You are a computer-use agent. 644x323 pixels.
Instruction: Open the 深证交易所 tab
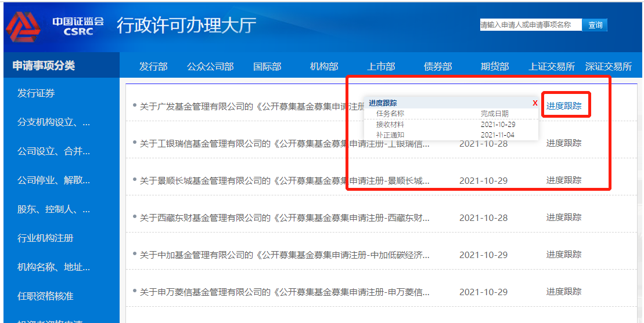(x=608, y=67)
